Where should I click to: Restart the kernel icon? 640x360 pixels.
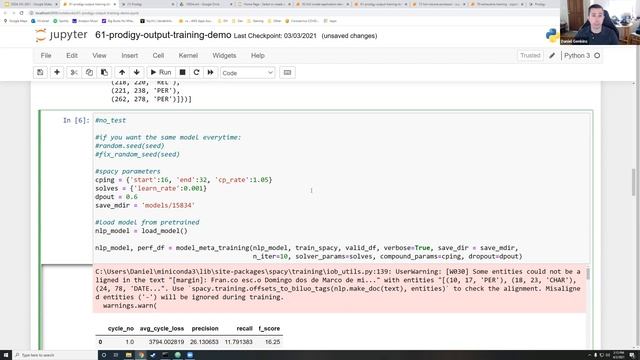click(196, 72)
